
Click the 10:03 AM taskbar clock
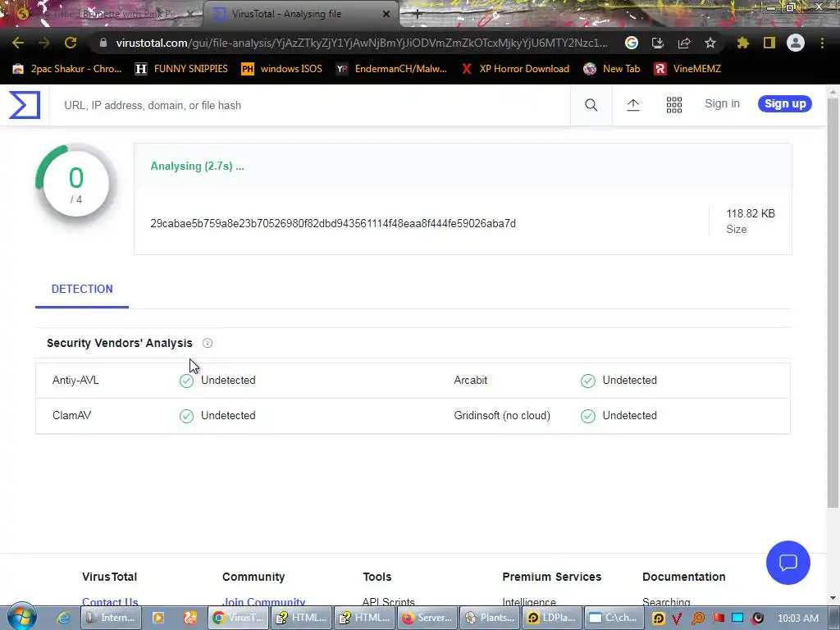[797, 619]
